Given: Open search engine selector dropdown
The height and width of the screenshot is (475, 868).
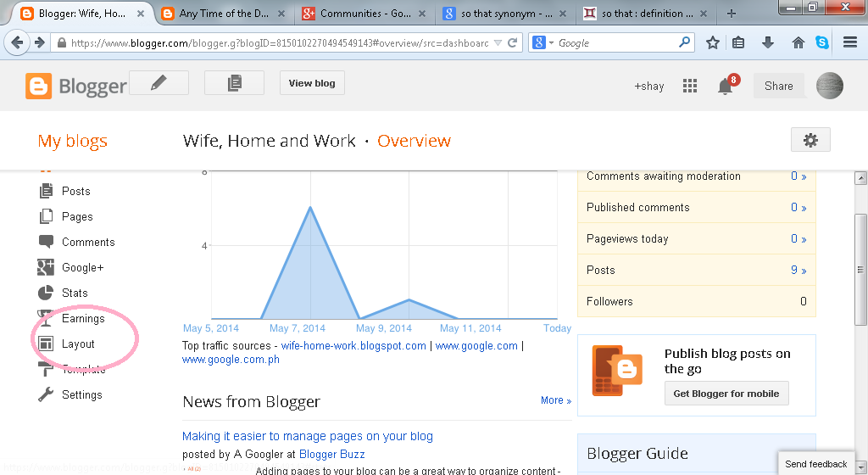Looking at the screenshot, I should [543, 42].
